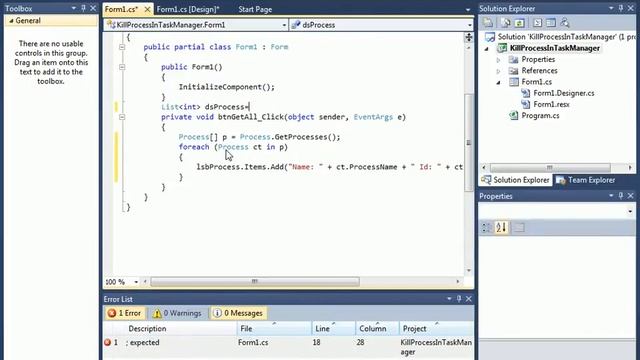Image resolution: width=640 pixels, height=360 pixels.
Task: Close the Error List panel
Action: (x=469, y=299)
